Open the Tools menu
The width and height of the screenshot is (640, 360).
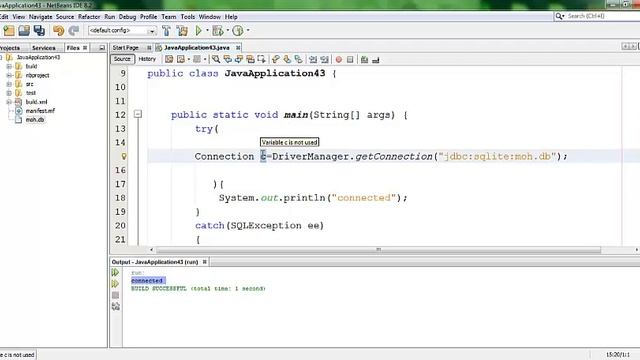188,17
